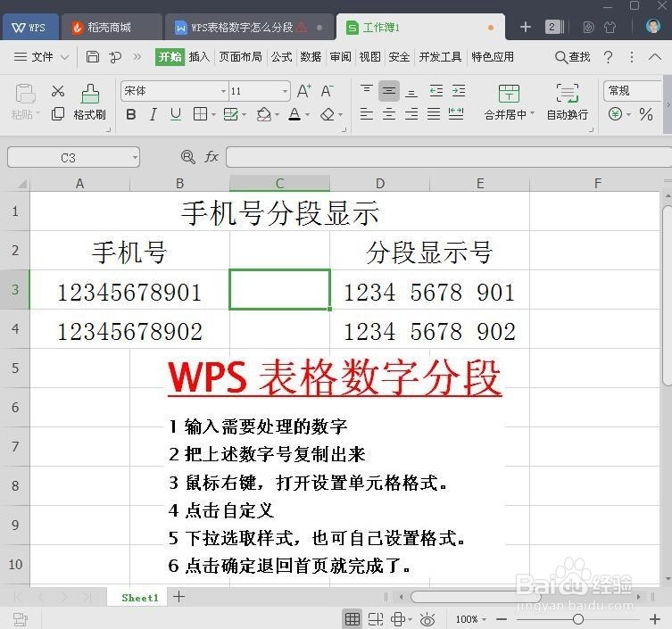Click the formula bar input field
The width and height of the screenshot is (672, 629).
click(x=448, y=157)
